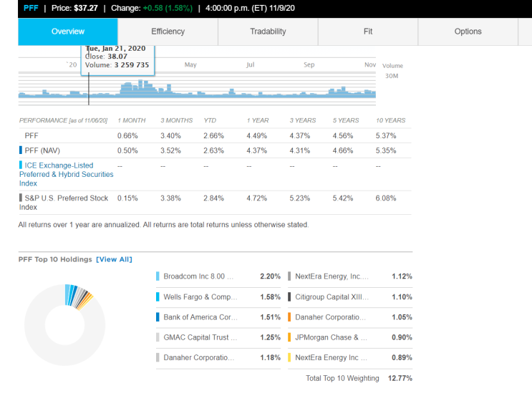The width and height of the screenshot is (532, 396).
Task: Open View All holdings link
Action: pyautogui.click(x=114, y=259)
